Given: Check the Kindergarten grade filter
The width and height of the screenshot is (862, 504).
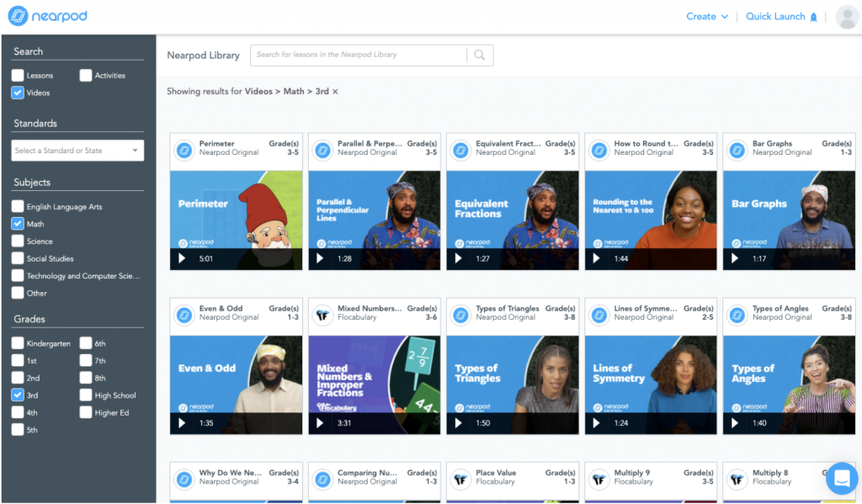Looking at the screenshot, I should [18, 343].
